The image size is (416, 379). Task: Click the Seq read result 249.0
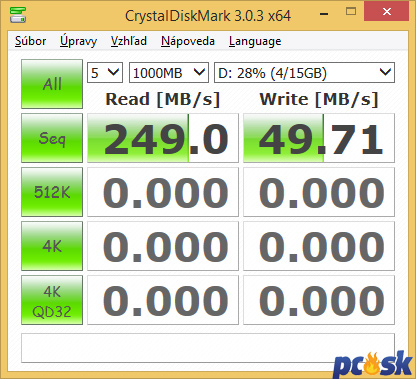click(x=163, y=138)
